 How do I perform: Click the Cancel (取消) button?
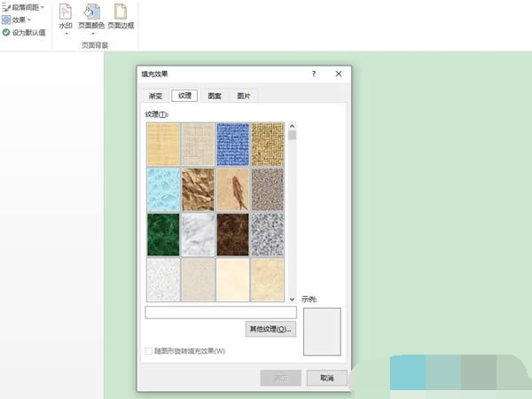(326, 378)
